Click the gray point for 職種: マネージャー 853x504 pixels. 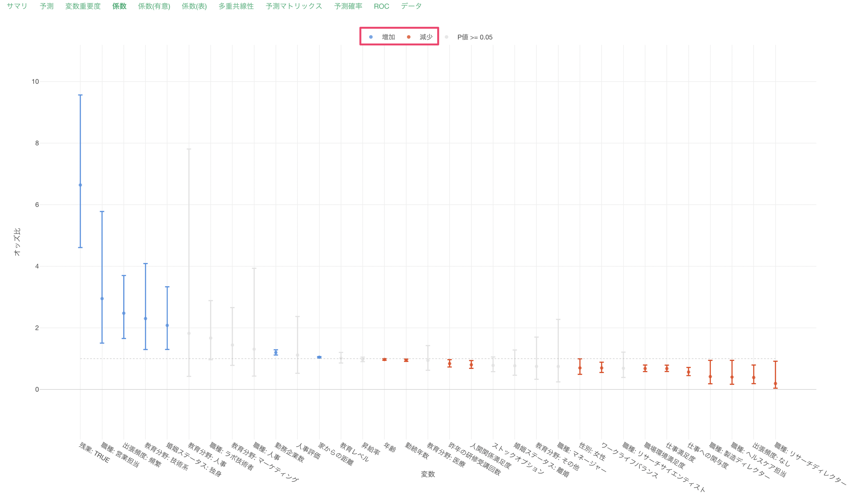[558, 367]
